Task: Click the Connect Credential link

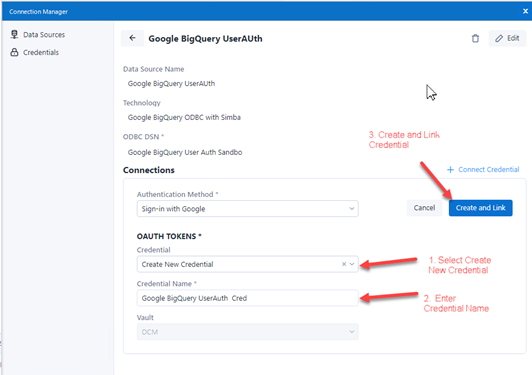Action: click(489, 169)
